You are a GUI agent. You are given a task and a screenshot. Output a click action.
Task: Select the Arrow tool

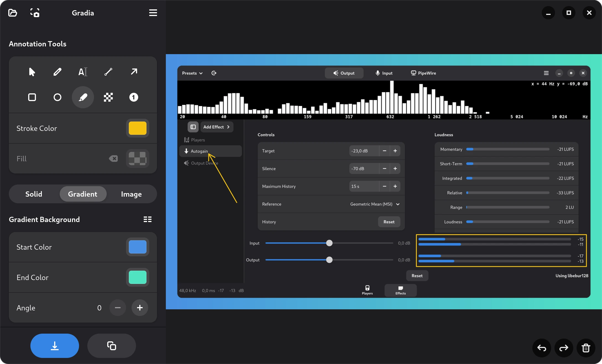tap(134, 72)
